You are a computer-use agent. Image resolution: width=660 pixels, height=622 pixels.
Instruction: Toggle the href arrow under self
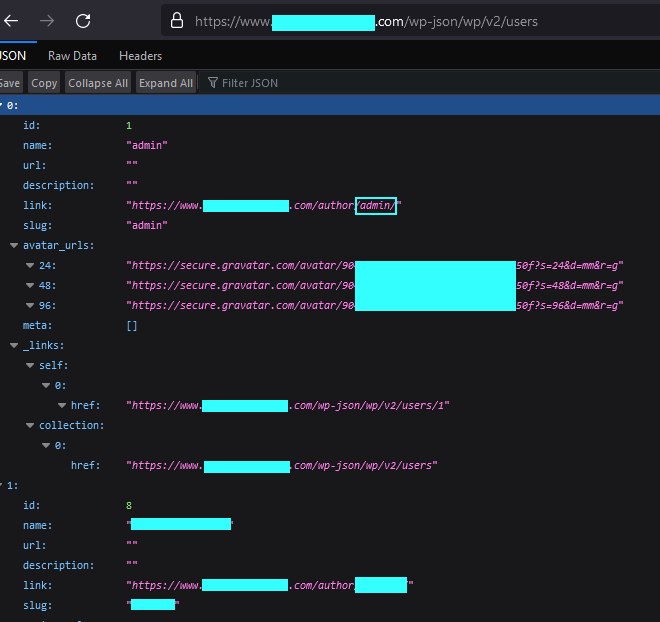[62, 405]
